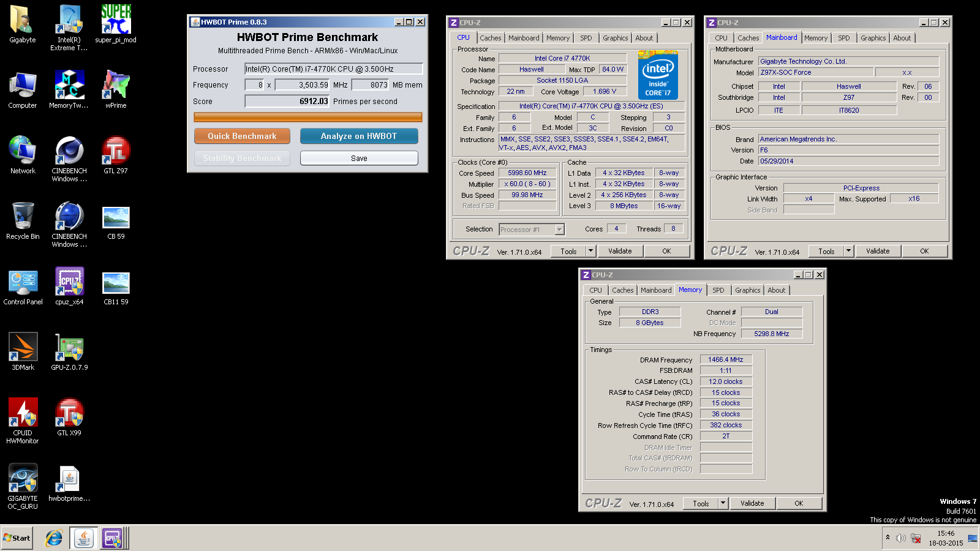This screenshot has height=551, width=980.
Task: Open Processor #1 selection dropdown
Action: tap(532, 230)
